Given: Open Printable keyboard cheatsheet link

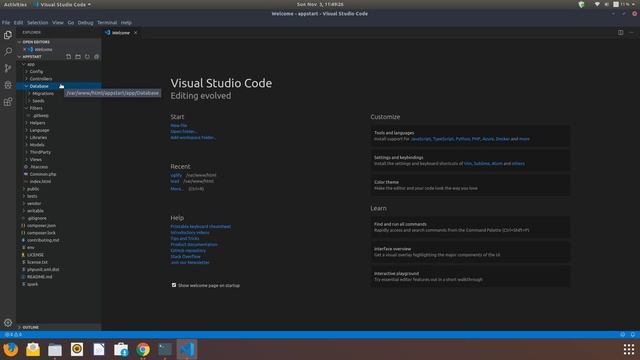Looking at the screenshot, I should click(x=201, y=227).
